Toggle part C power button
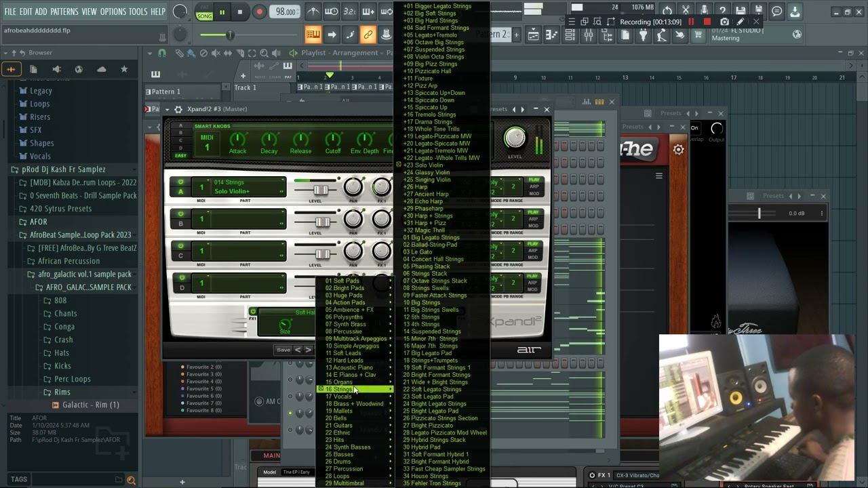This screenshot has width=868, height=488. 180,245
